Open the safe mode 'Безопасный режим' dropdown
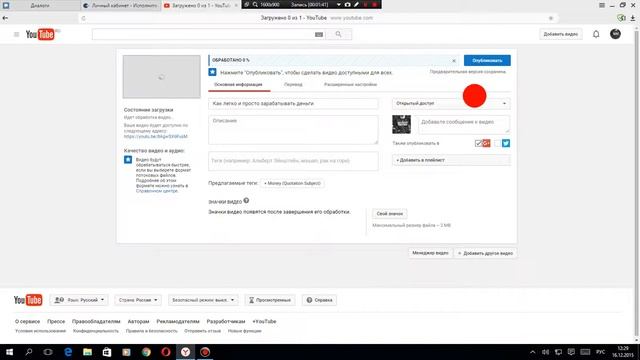640x360 pixels. point(203,300)
